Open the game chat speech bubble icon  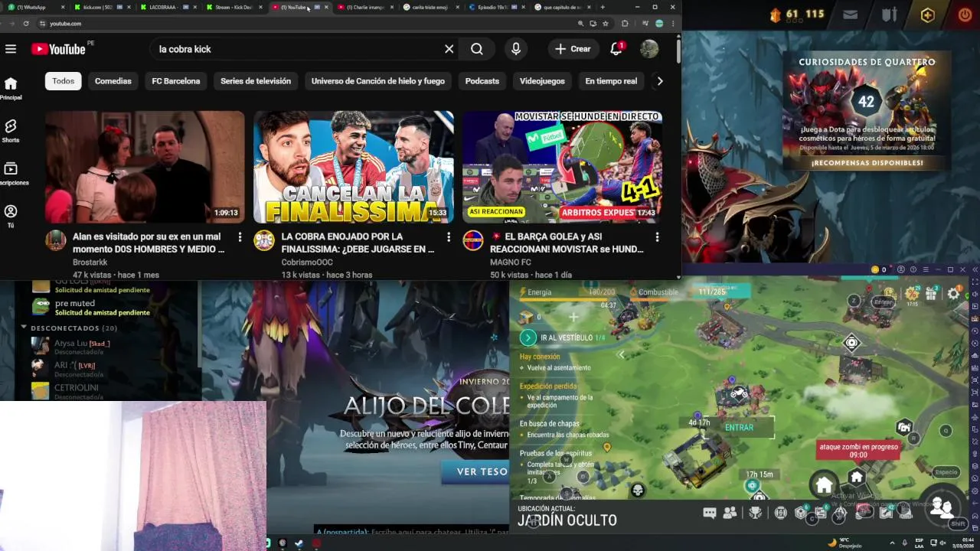tap(709, 514)
